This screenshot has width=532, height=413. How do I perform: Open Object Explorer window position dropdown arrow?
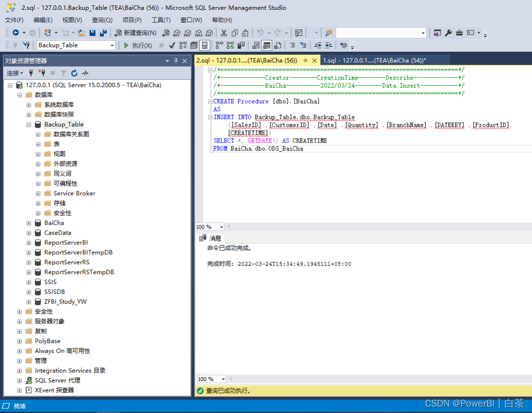[x=167, y=61]
